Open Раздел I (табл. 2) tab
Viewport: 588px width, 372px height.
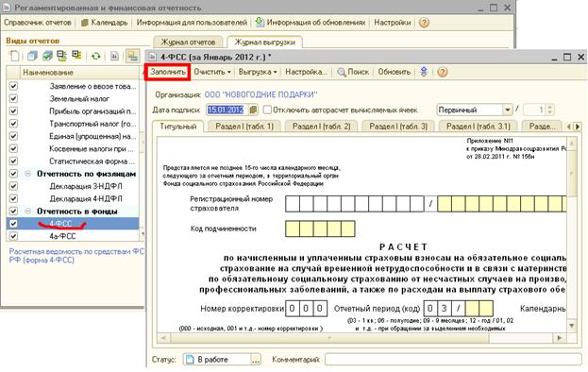coord(322,127)
